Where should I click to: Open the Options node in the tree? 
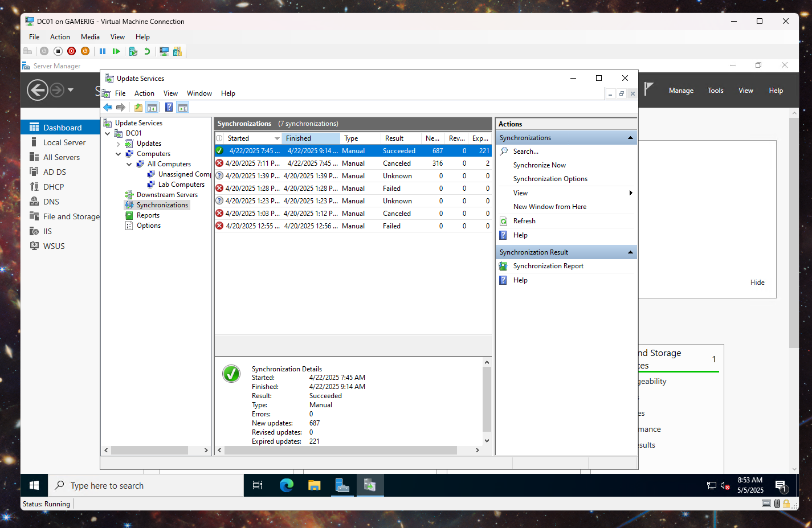pos(148,226)
